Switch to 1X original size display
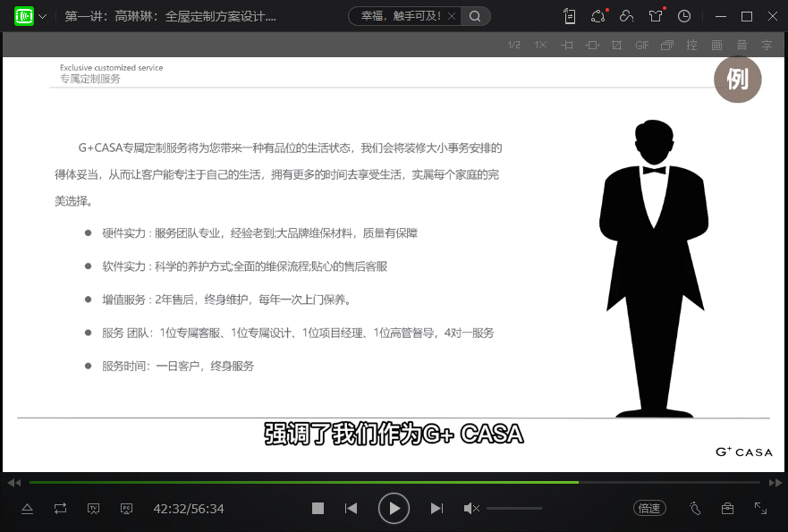 [540, 45]
